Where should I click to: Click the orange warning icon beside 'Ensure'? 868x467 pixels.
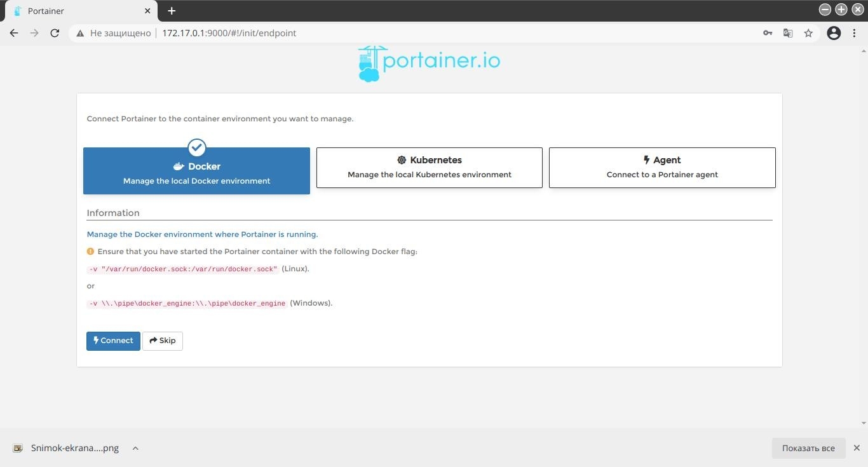pyautogui.click(x=90, y=252)
